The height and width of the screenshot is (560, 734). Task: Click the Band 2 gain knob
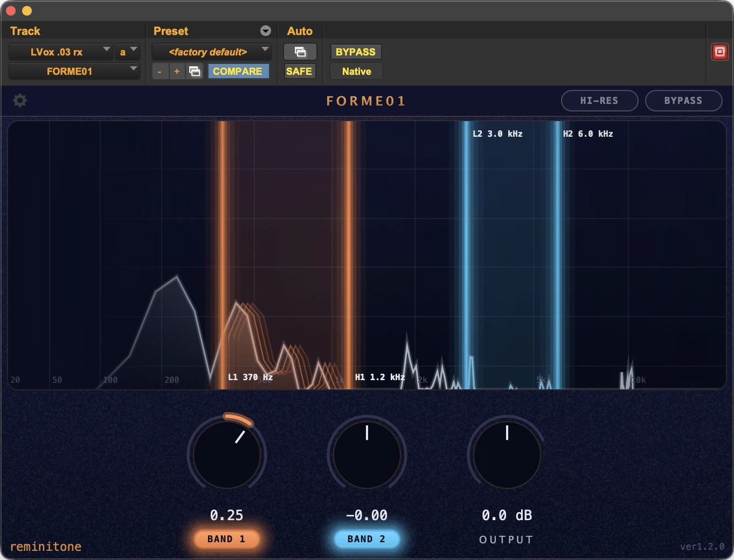coord(367,454)
